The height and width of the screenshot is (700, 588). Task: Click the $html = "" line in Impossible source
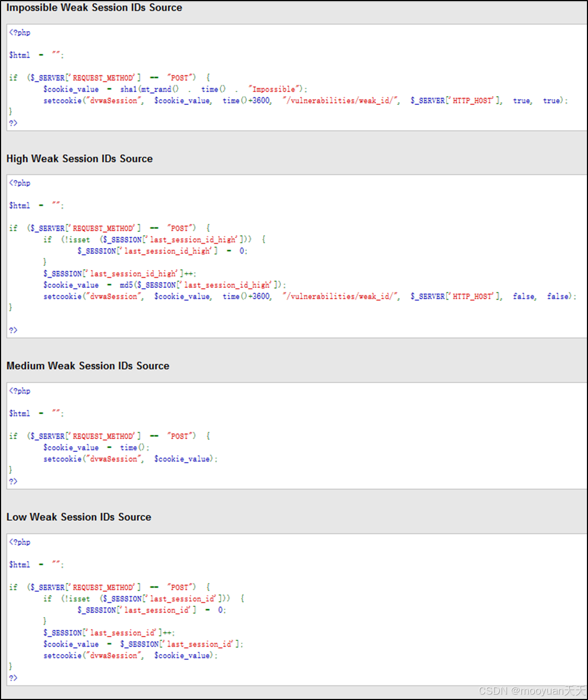coord(37,55)
